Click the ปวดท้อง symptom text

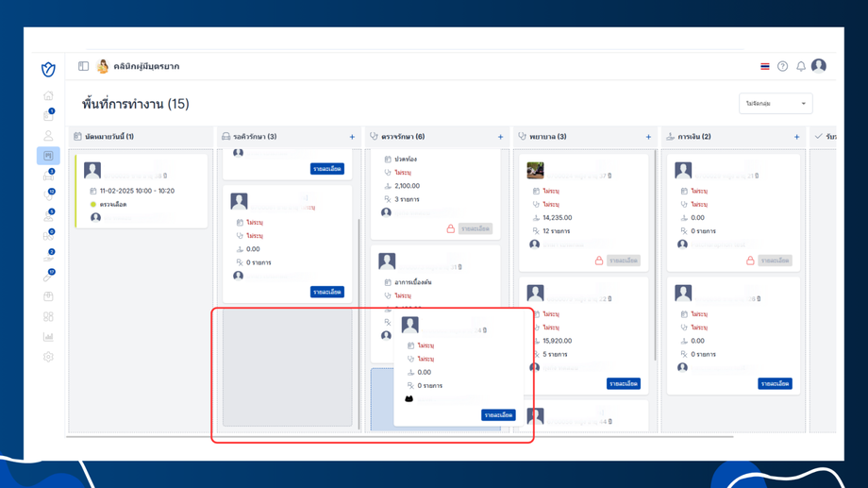406,159
